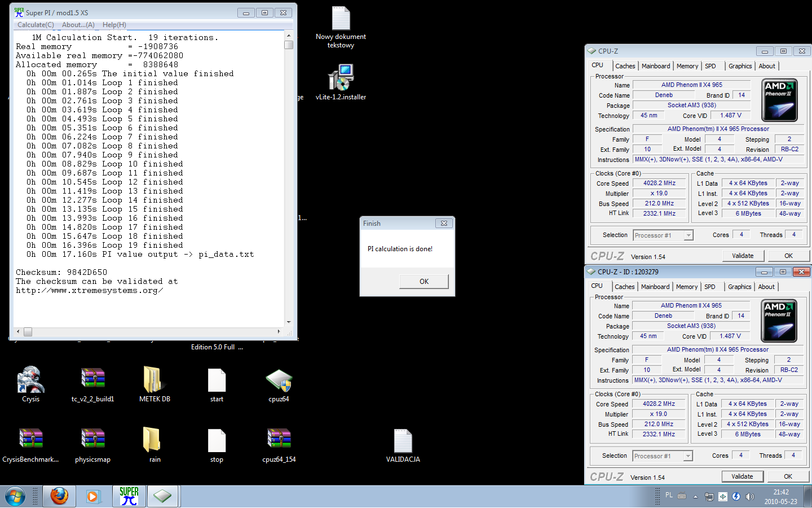Open the network icon in system tray
Viewport: 812px width, 508px height.
(x=709, y=497)
